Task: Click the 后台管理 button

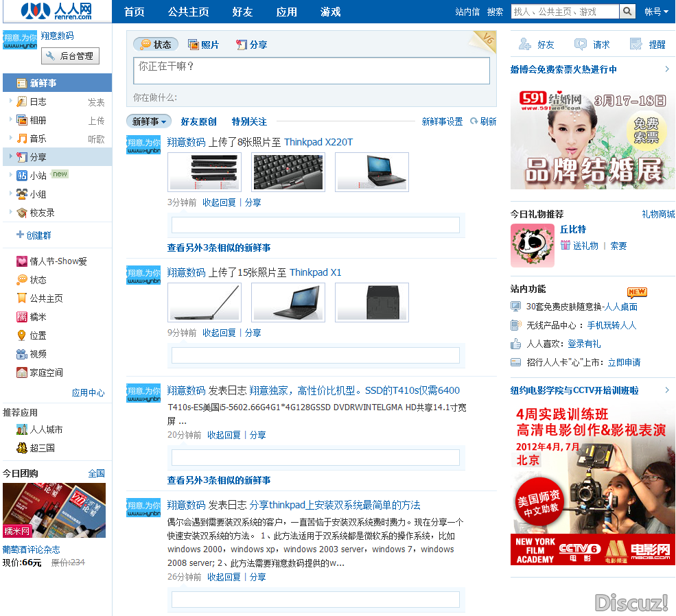Action: (x=70, y=56)
